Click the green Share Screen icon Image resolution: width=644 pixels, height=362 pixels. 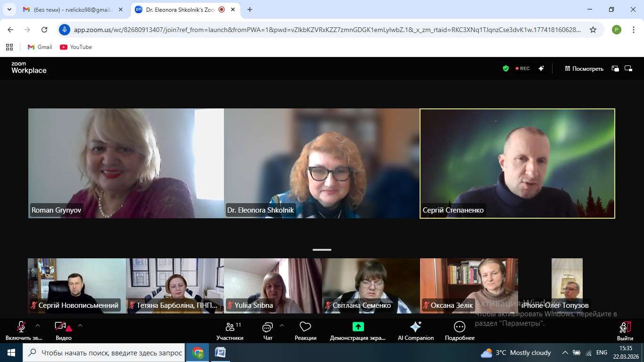tap(358, 327)
